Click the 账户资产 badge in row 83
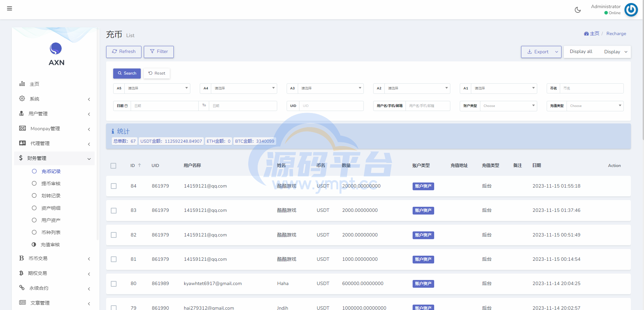This screenshot has height=310, width=644. point(423,210)
